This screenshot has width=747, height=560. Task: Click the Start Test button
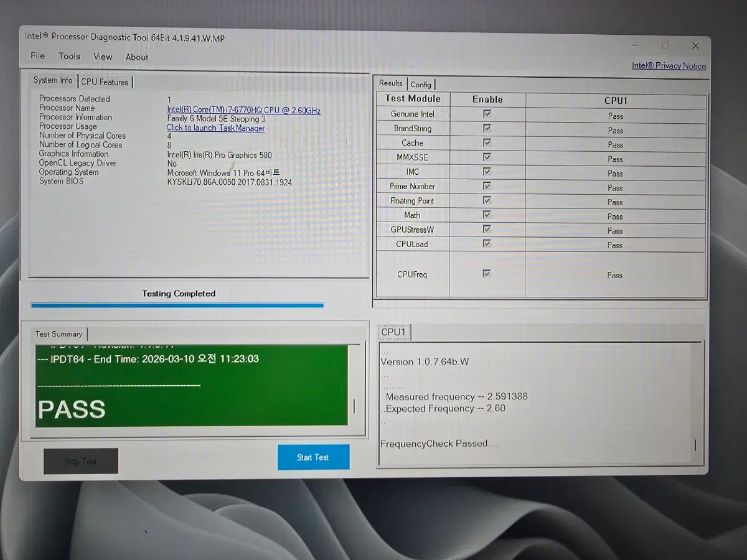313,457
